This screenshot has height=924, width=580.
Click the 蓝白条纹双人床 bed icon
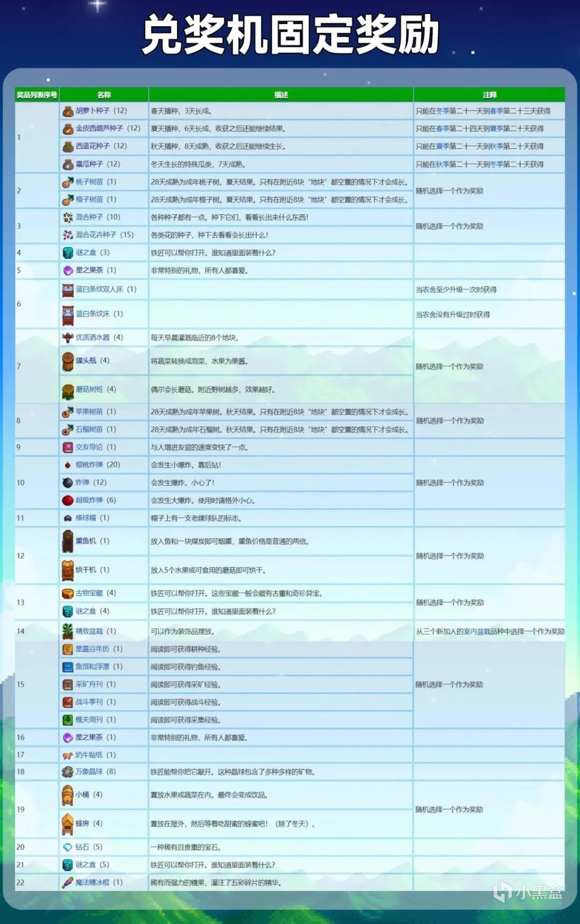click(x=68, y=290)
